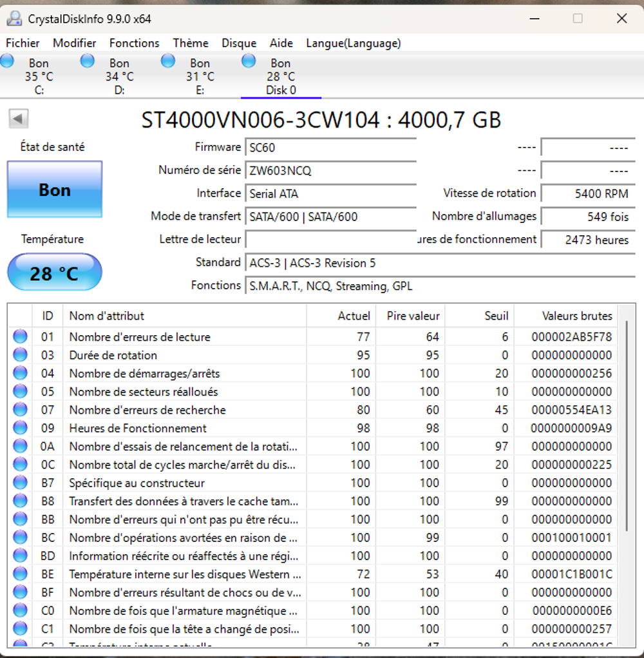The image size is (644, 658).
Task: Click the CrystalDiskInfo app icon in title bar
Action: [14, 19]
